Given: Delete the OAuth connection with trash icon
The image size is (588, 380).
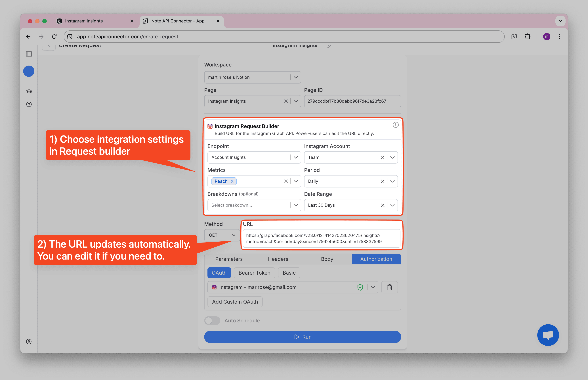Looking at the screenshot, I should coord(389,287).
